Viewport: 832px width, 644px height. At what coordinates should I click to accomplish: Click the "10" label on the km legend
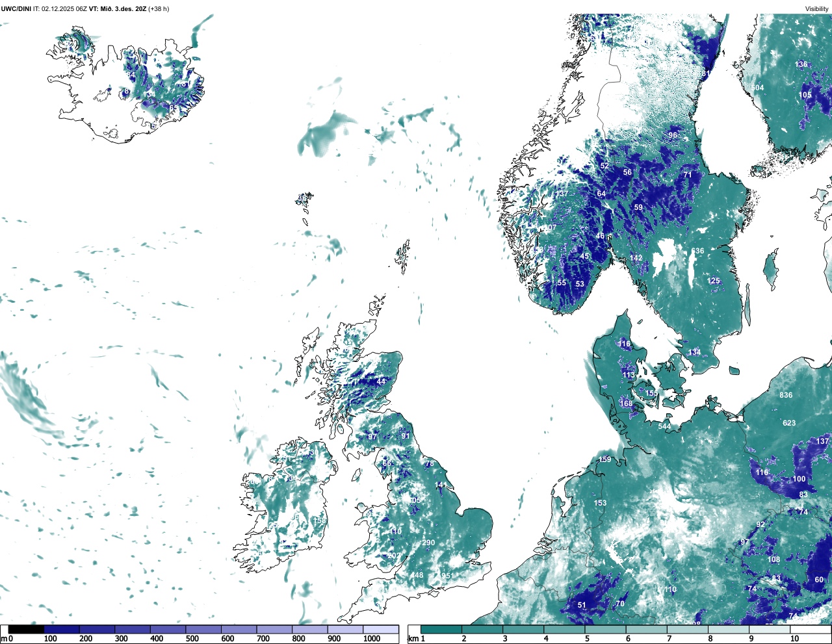click(794, 639)
